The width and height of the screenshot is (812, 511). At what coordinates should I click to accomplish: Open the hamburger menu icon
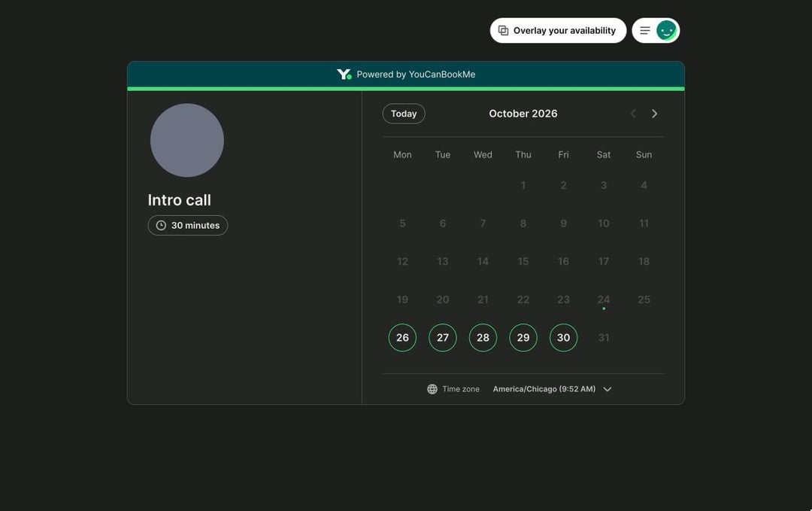point(645,31)
